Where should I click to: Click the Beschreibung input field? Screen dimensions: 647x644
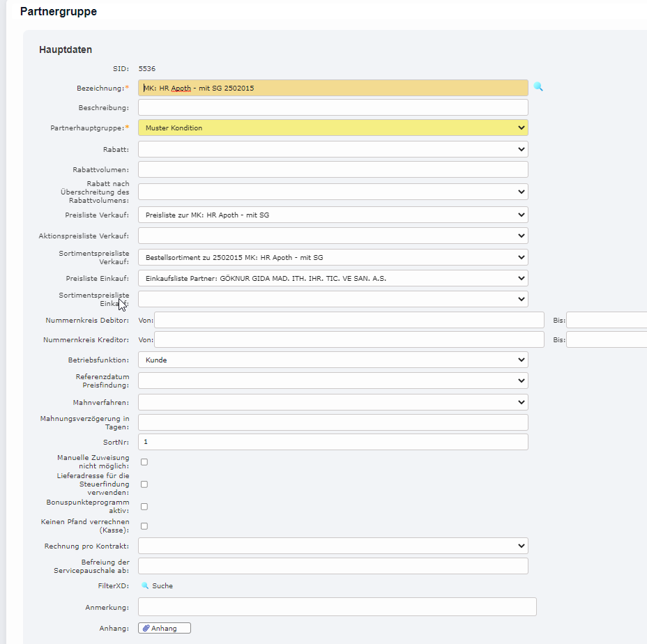(333, 107)
